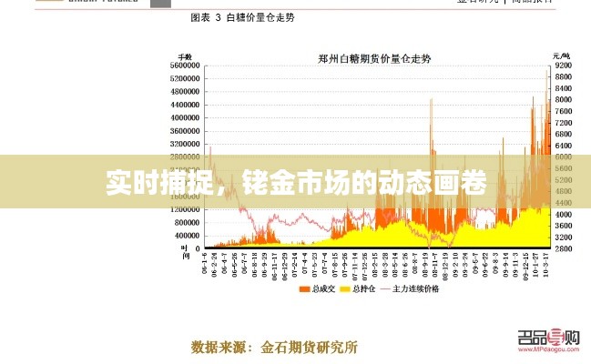Click the 400000 left axis tick label
Image resolution: width=591 pixels, height=364 pixels.
186,235
